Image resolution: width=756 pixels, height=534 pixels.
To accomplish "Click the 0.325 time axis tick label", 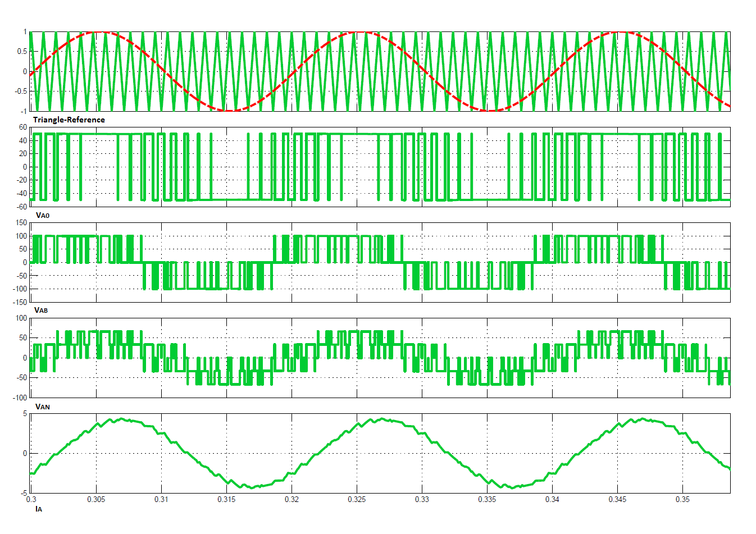I will pos(357,499).
